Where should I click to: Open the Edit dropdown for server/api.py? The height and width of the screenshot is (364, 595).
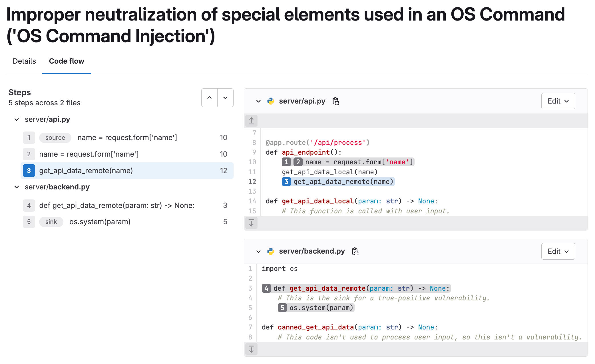[558, 101]
